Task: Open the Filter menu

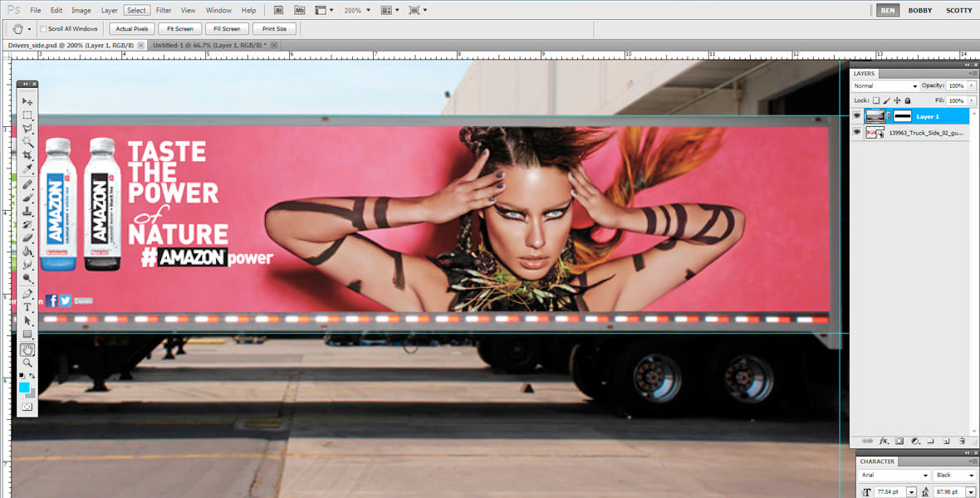Action: (x=164, y=11)
